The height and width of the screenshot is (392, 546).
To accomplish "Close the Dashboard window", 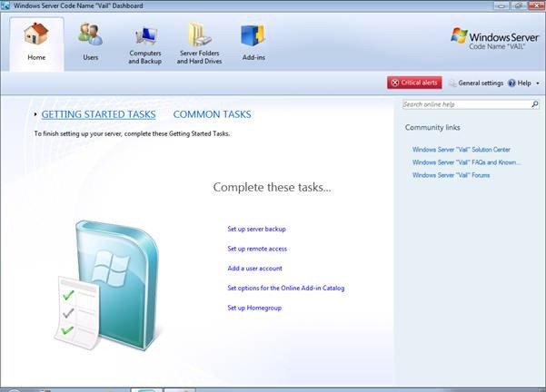I will pos(536,5).
